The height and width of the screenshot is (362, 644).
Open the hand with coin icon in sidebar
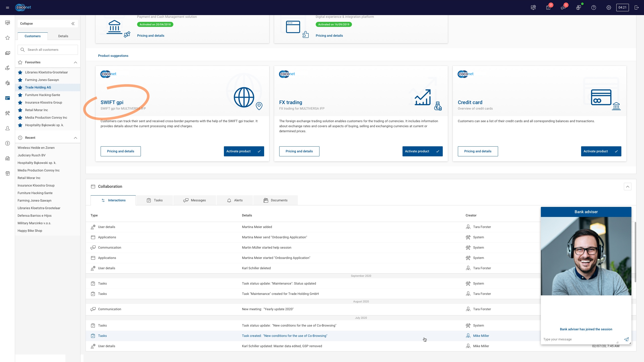[x=8, y=68]
